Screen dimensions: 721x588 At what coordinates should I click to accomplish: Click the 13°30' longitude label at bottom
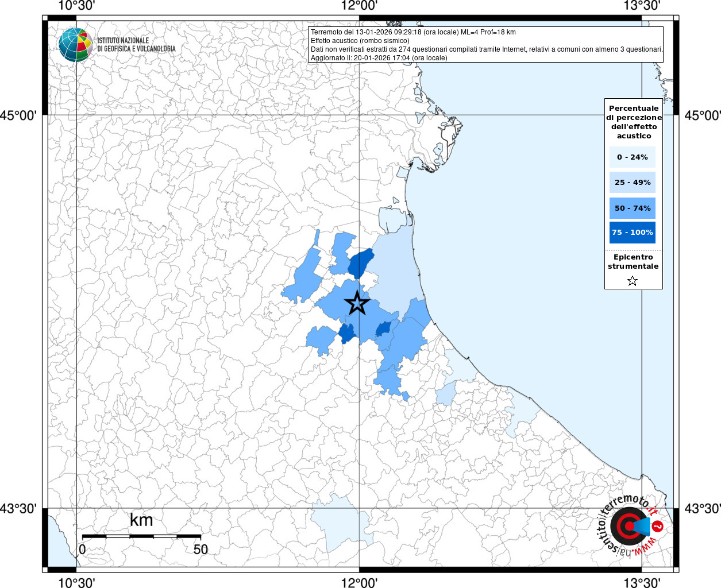642,582
